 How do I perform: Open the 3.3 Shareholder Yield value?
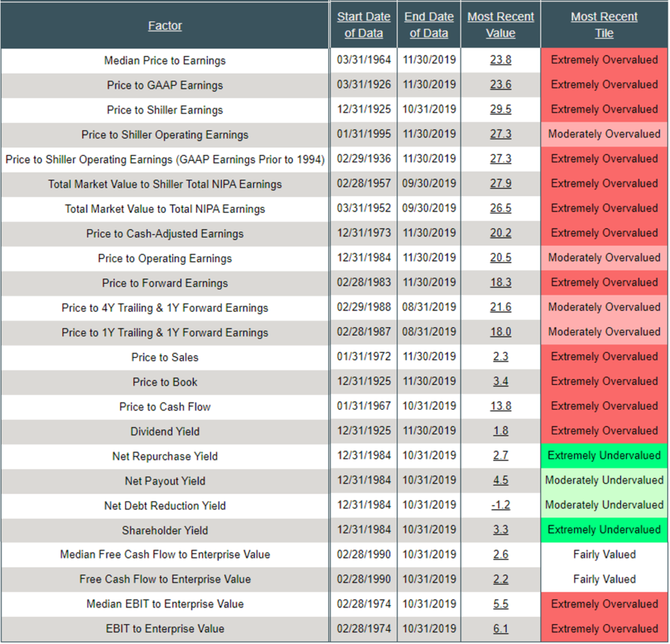click(x=501, y=530)
